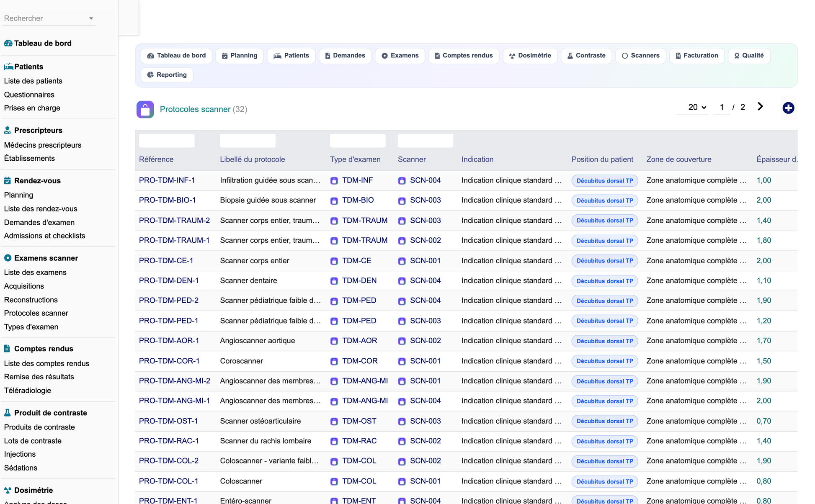
Task: Open the Dosimétrie tab
Action: click(530, 56)
